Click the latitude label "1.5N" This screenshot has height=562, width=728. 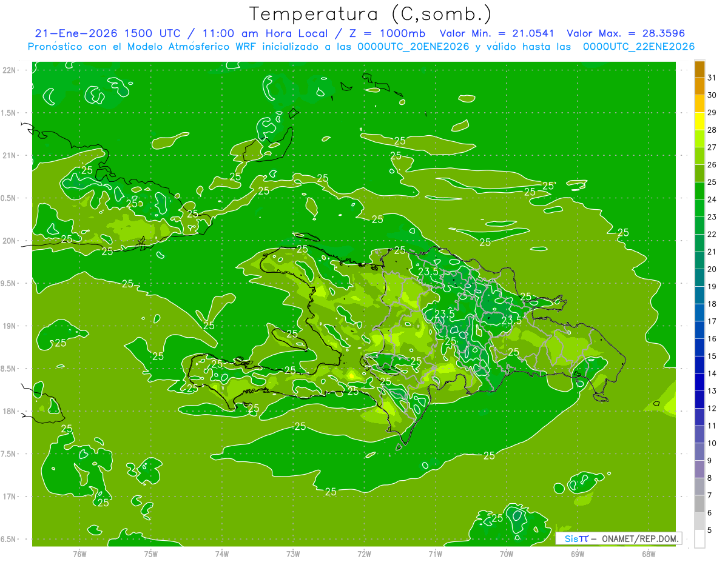point(9,113)
